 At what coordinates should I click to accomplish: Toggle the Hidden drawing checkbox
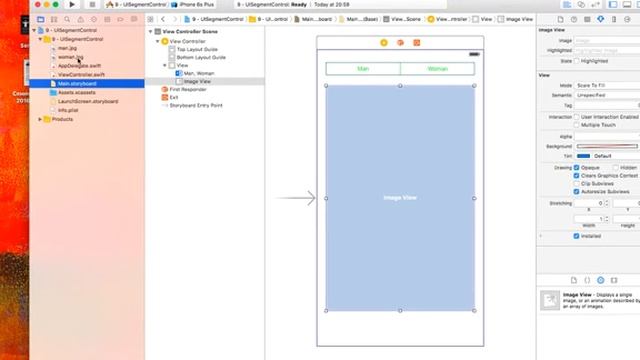(616, 168)
